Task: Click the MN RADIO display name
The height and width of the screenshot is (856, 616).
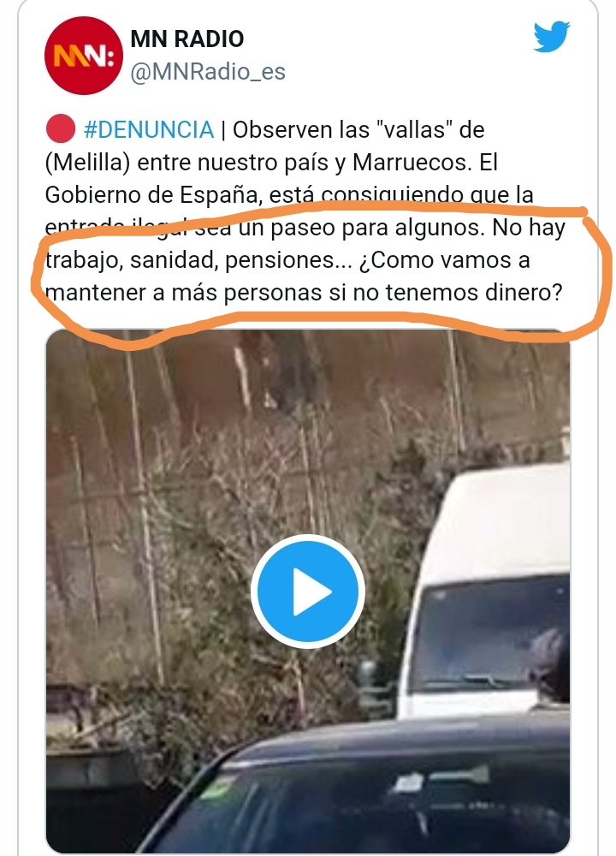Action: click(x=187, y=39)
